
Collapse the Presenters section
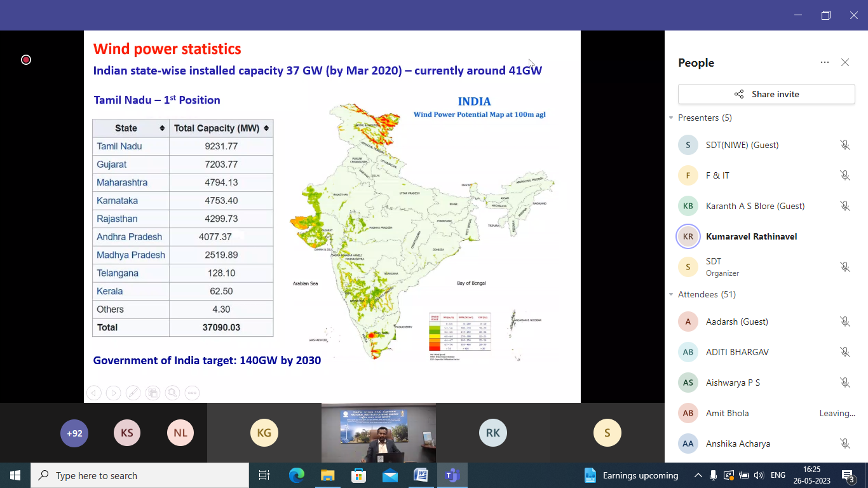[x=671, y=118]
